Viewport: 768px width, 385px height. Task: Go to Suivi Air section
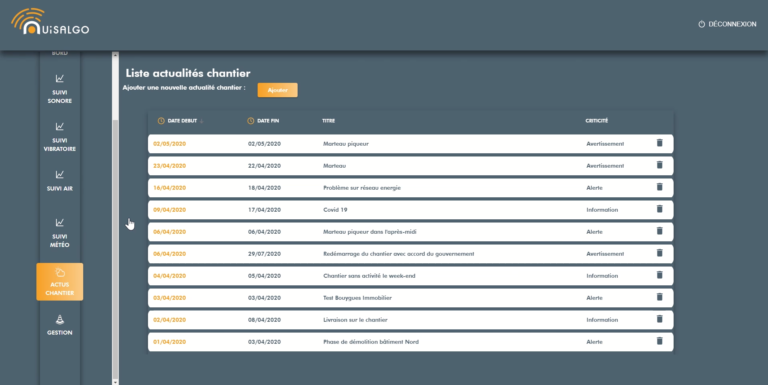pyautogui.click(x=60, y=180)
